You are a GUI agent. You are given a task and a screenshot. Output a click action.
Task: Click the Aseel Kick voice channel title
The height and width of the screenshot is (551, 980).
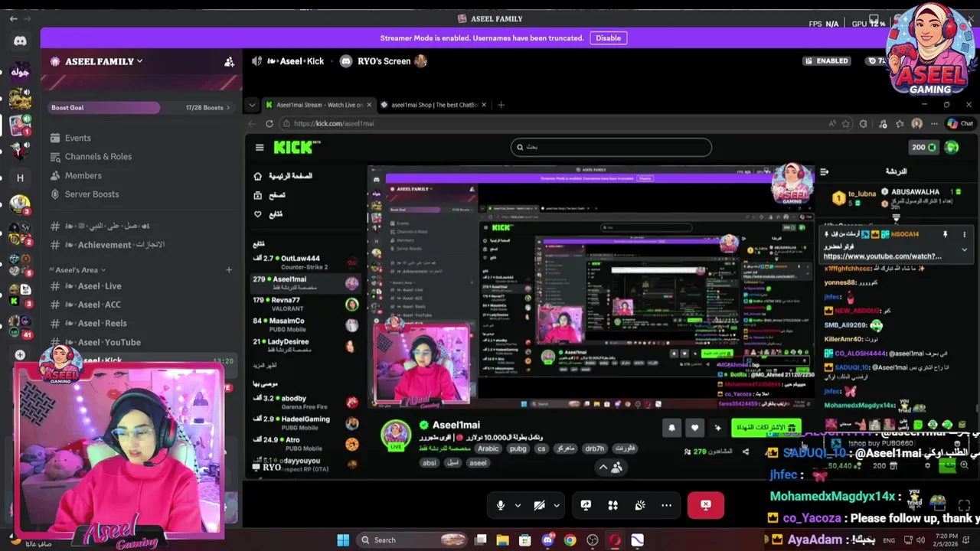[296, 61]
